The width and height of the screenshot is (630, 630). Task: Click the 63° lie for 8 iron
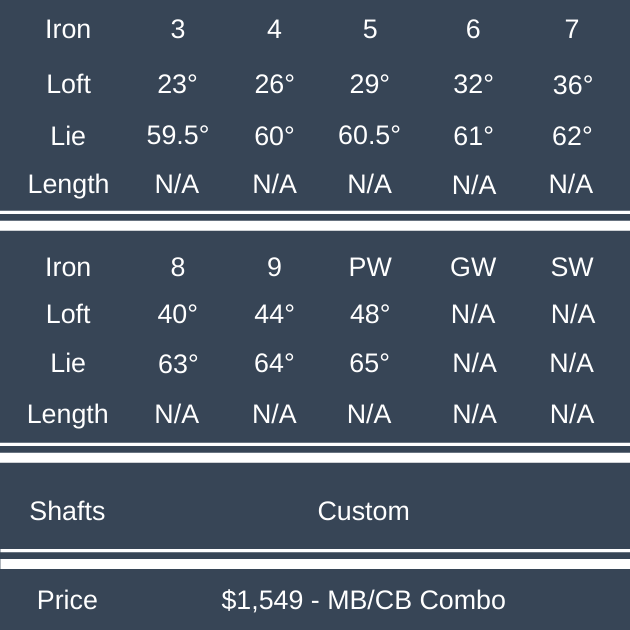point(177,364)
